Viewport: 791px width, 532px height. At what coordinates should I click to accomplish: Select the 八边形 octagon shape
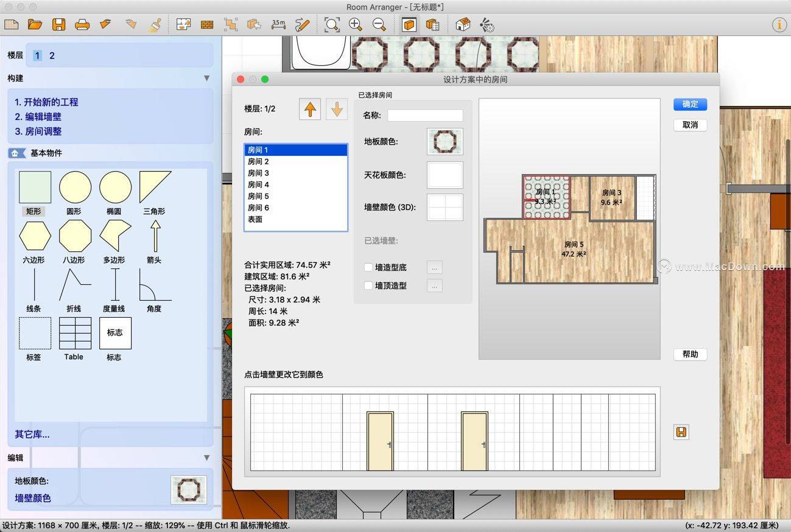75,236
